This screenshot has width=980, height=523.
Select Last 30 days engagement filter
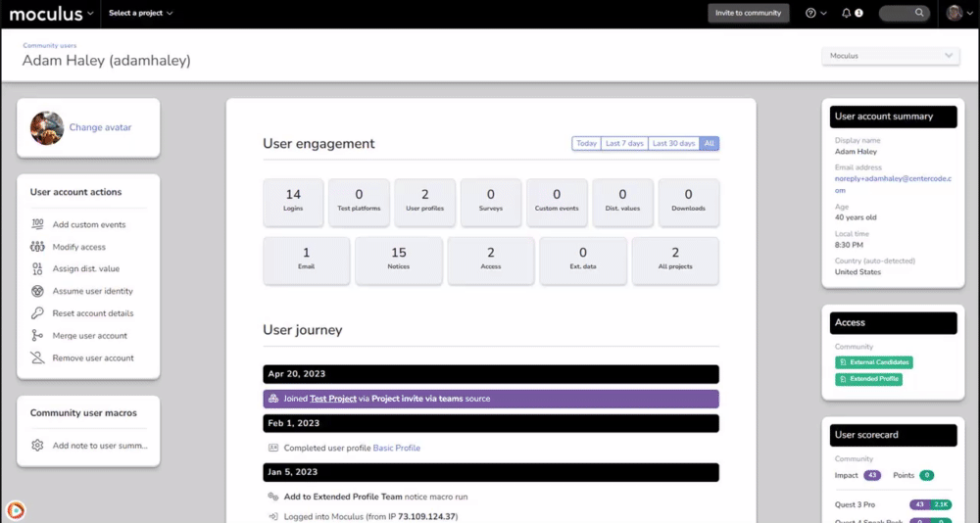673,143
